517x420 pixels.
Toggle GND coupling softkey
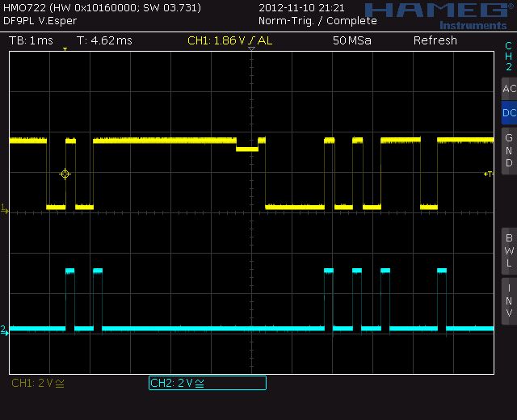pyautogui.click(x=509, y=150)
